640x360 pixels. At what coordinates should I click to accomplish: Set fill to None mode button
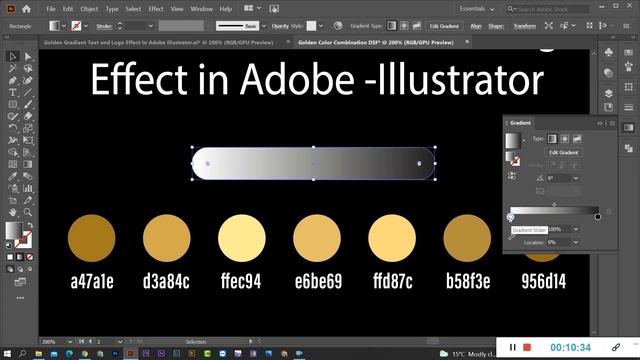30,257
